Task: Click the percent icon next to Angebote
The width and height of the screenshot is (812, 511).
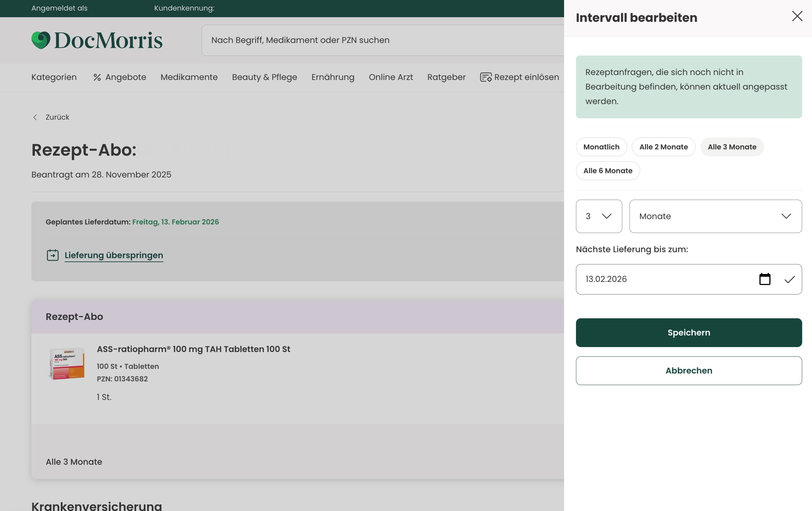Action: pos(97,77)
